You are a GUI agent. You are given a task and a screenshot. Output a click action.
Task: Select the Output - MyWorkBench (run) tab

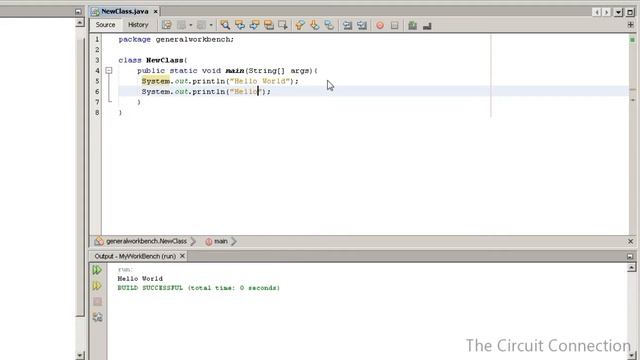coord(135,256)
